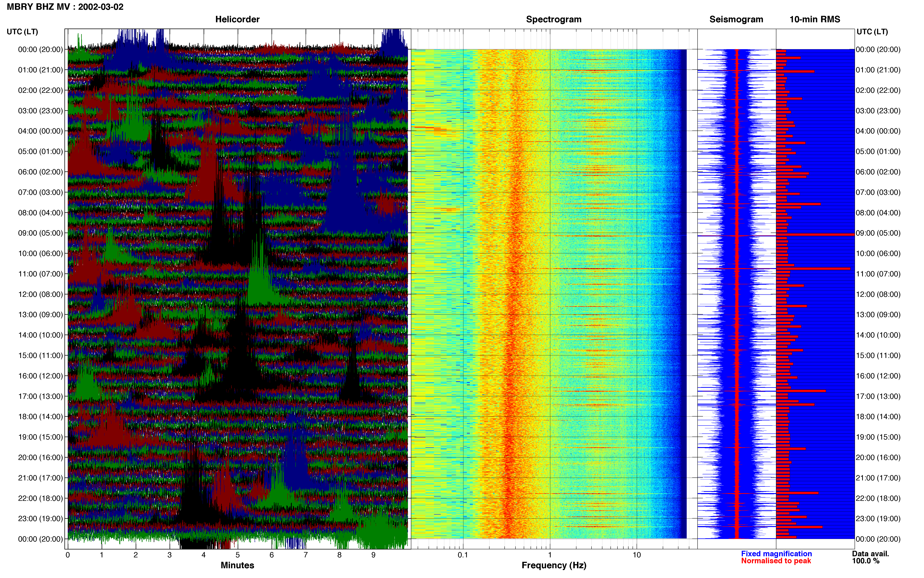This screenshot has width=924, height=578.
Task: Click left time label '18:00 (14:00)'
Action: coord(41,417)
